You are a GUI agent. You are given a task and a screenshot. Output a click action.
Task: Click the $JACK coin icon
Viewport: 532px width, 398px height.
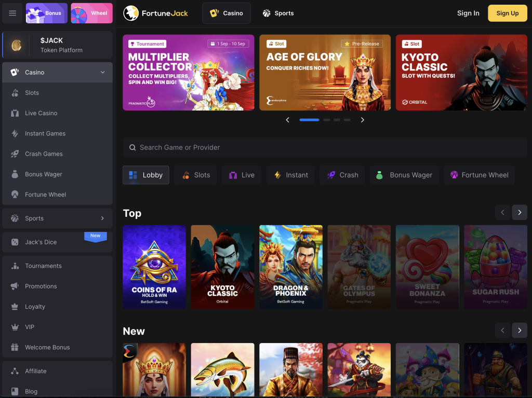(16, 45)
